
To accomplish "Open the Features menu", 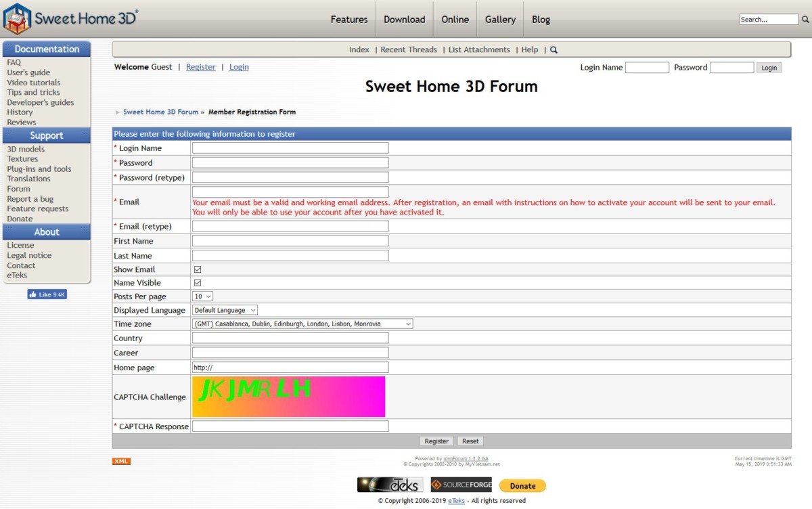I will coord(349,20).
